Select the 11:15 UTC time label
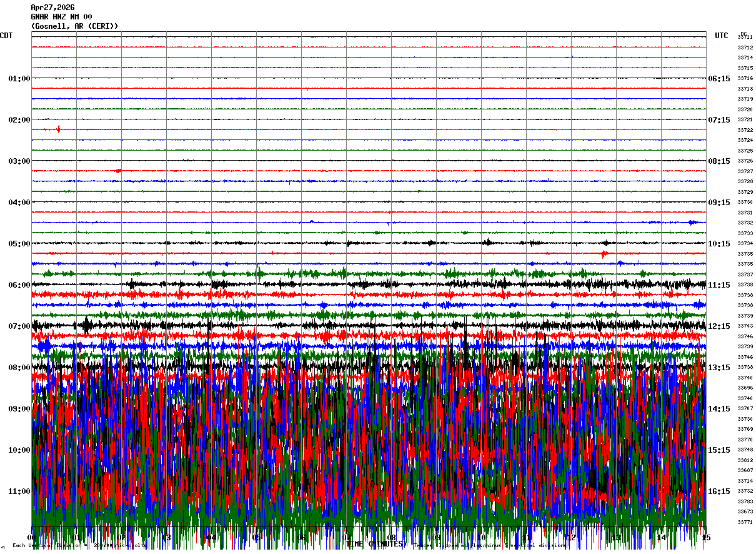This screenshot has height=554, width=756. (x=719, y=285)
